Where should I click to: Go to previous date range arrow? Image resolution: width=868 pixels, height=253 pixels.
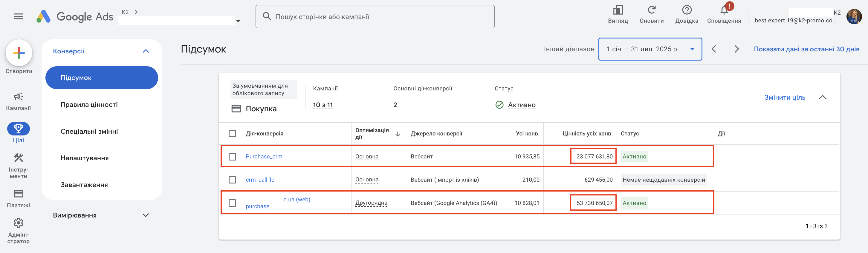click(x=714, y=49)
